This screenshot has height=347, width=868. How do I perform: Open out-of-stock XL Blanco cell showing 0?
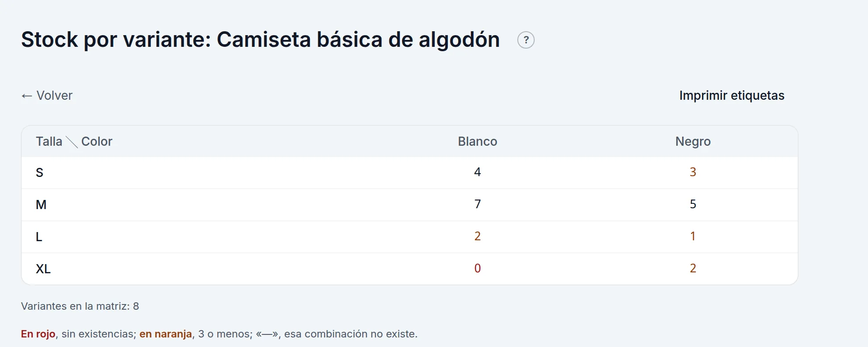click(477, 268)
